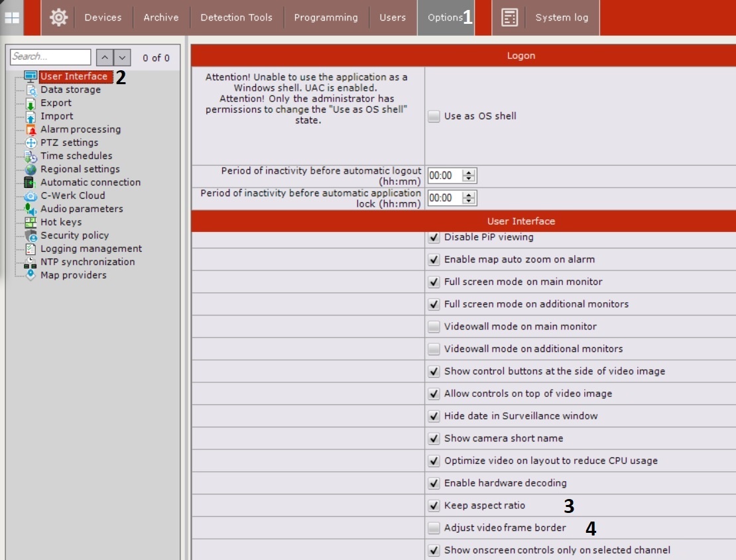Jump to previous search result arrow
The image size is (736, 560).
click(105, 58)
